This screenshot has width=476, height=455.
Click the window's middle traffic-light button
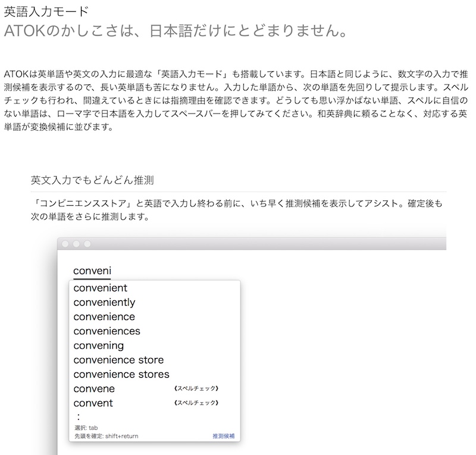tap(76, 244)
